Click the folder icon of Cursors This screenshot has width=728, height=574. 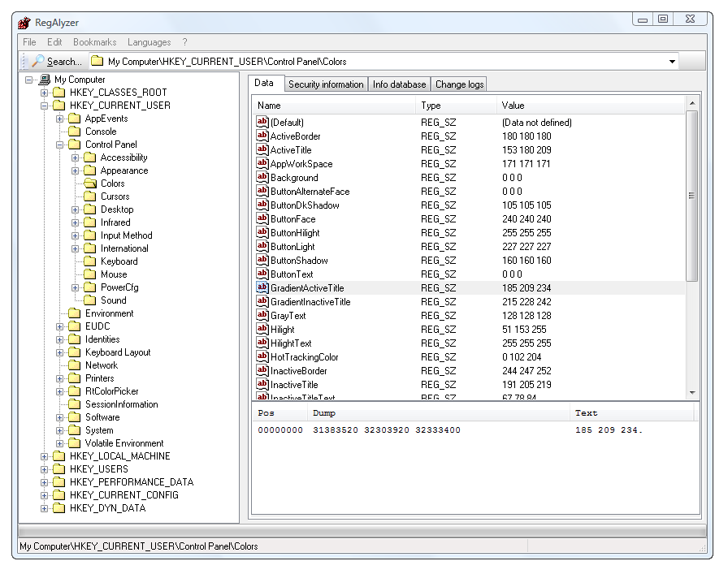point(90,196)
